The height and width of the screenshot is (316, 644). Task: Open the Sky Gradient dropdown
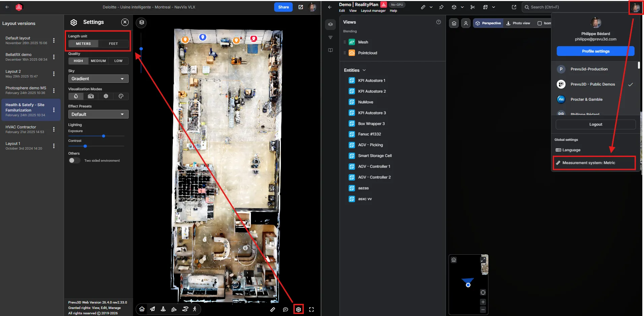98,78
